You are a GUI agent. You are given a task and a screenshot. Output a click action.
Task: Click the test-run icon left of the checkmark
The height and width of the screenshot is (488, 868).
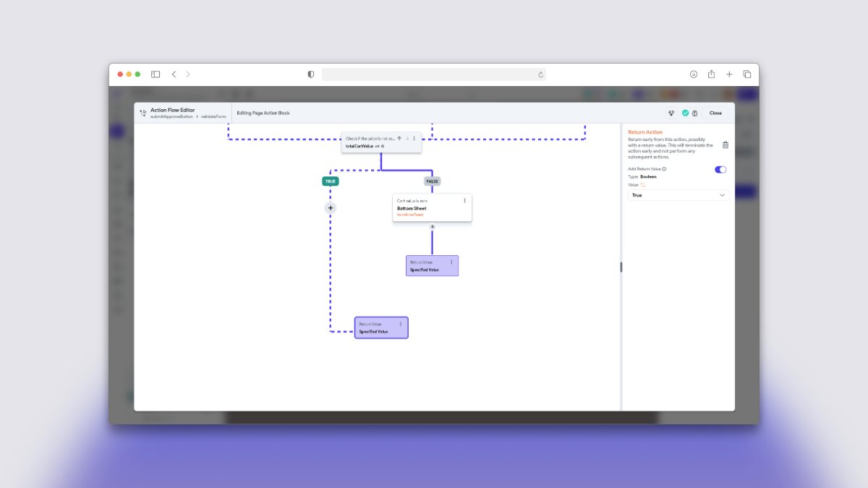(x=671, y=114)
